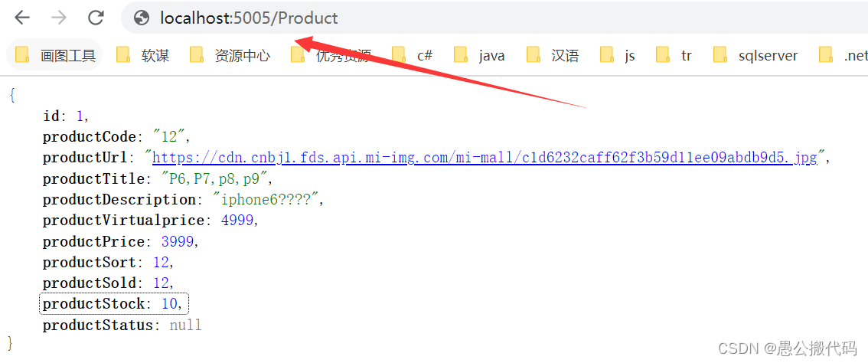Open the 汉语 bookmark folder
The image size is (868, 363).
coord(553,55)
